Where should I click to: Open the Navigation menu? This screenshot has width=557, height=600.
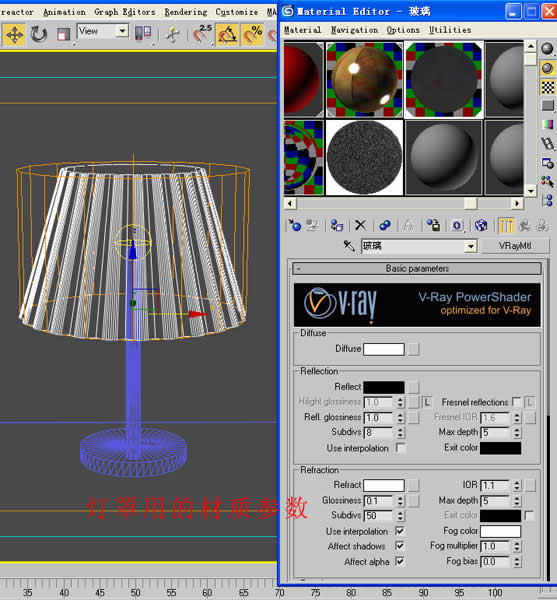pos(354,30)
